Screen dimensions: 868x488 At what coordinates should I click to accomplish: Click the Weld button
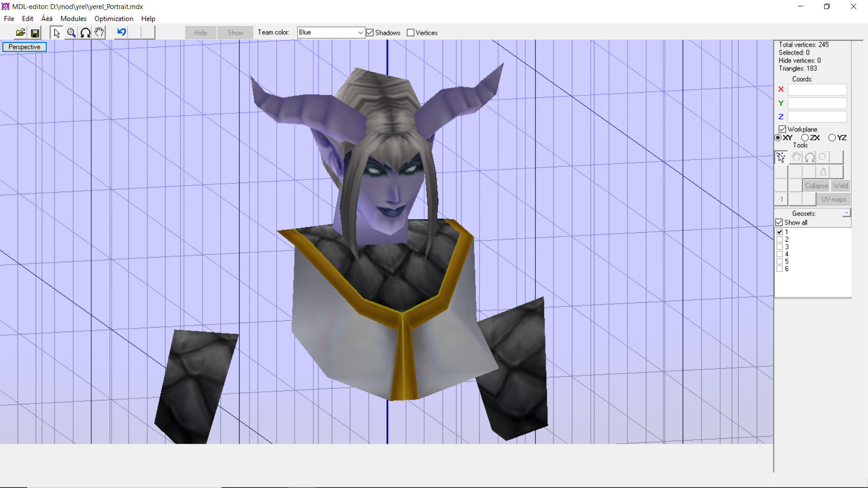(840, 186)
